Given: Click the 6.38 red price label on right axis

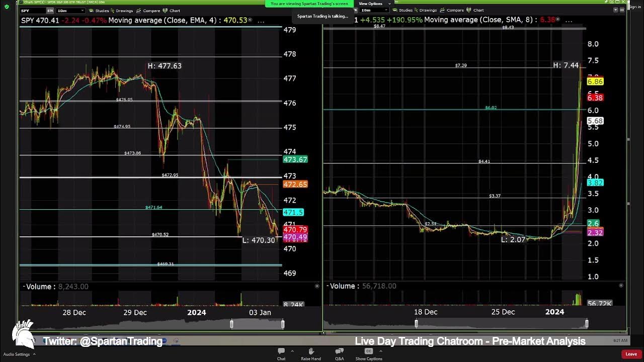Looking at the screenshot, I should (595, 98).
